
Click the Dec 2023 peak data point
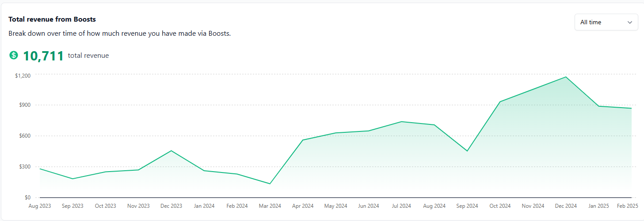coord(171,151)
